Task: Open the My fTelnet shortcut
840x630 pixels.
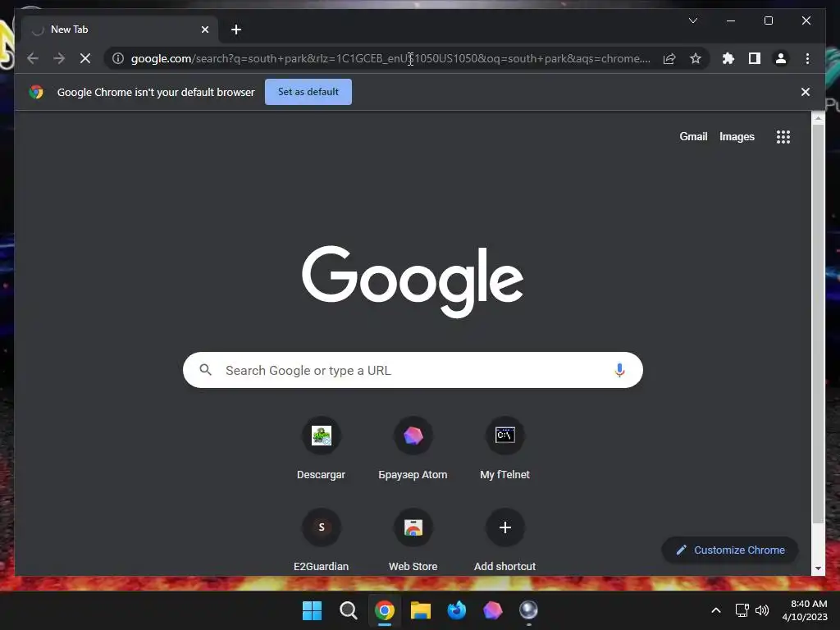Action: [504, 450]
